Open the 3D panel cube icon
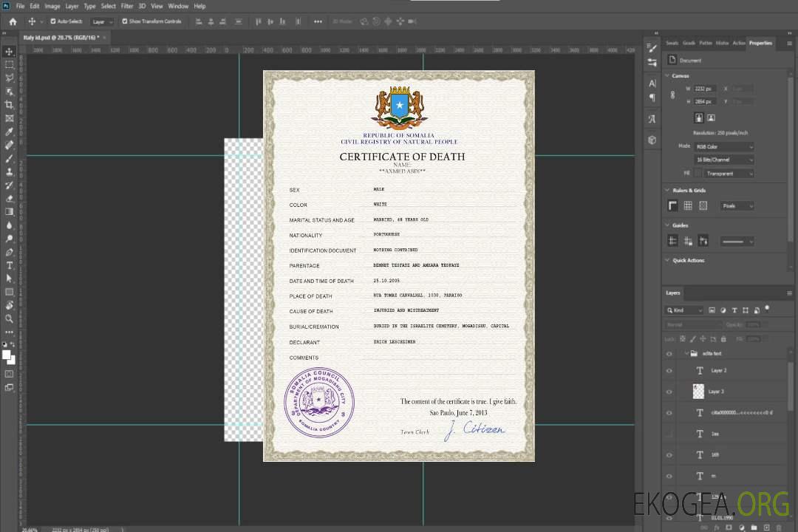The width and height of the screenshot is (798, 532). (x=652, y=140)
